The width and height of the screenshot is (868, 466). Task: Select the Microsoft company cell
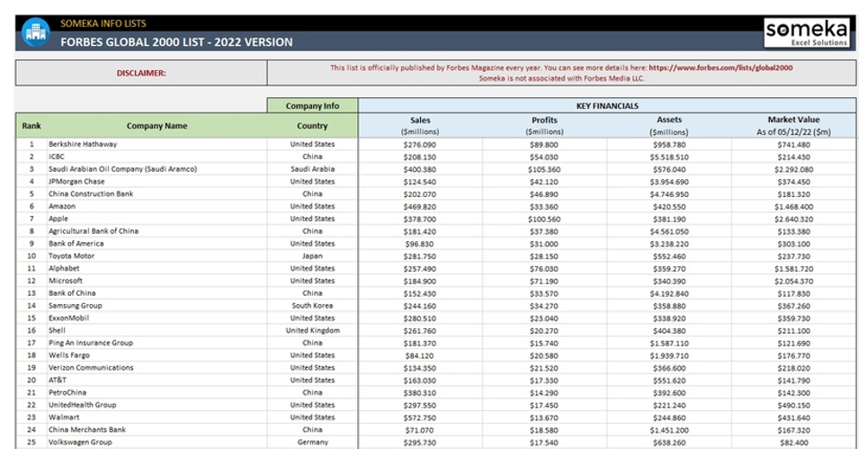(157, 281)
